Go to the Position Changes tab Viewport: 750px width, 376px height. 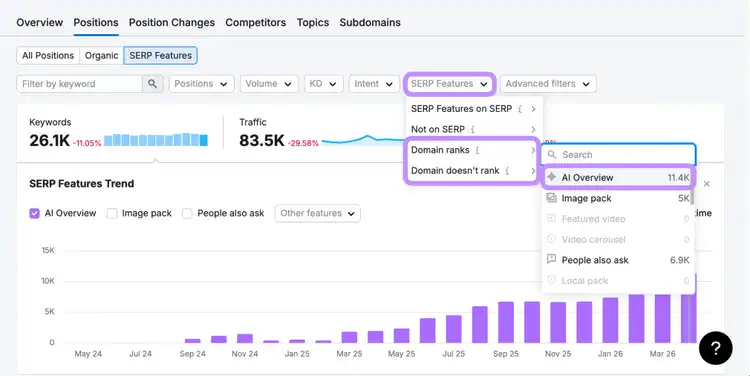coord(172,22)
